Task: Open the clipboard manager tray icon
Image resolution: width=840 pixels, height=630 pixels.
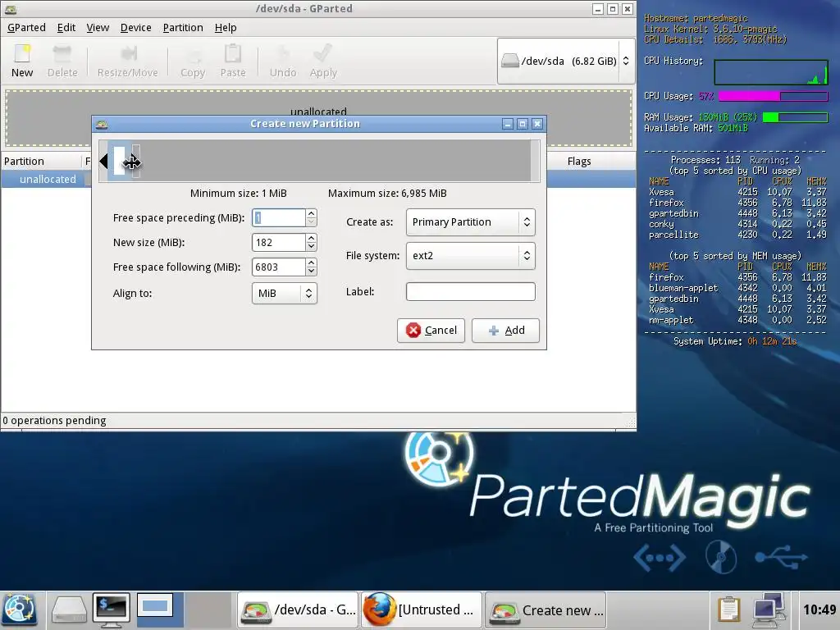Action: (728, 609)
